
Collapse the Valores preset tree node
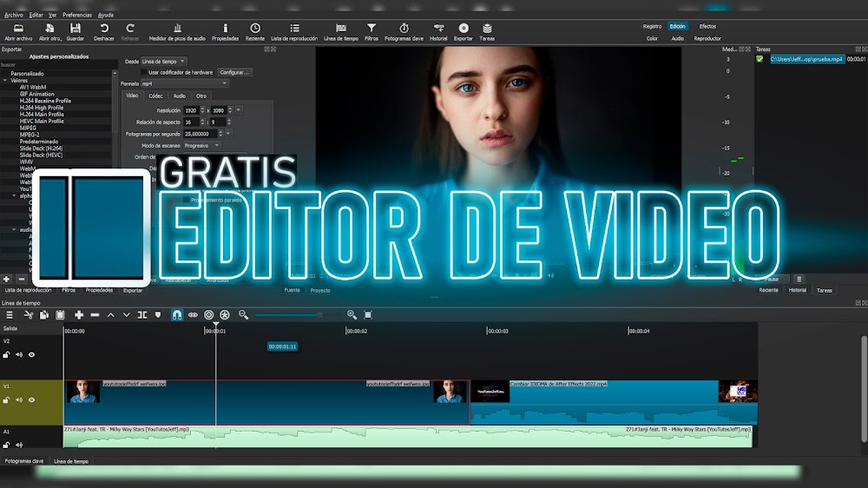[5, 80]
